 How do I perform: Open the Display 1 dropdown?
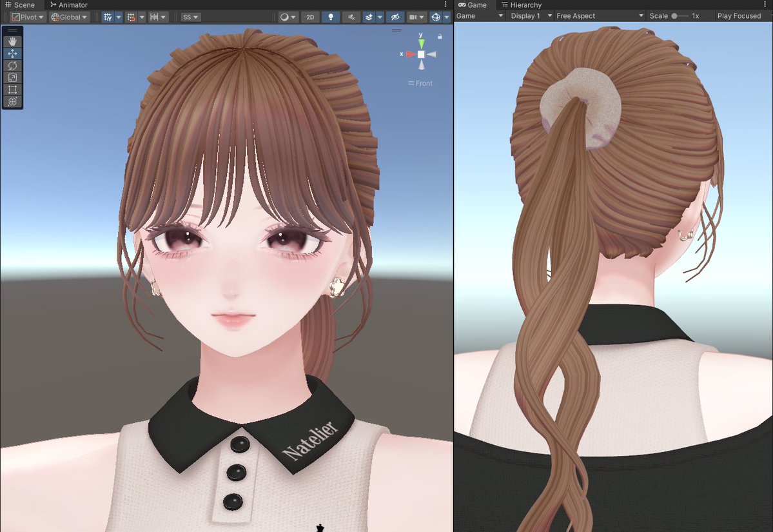coord(531,15)
